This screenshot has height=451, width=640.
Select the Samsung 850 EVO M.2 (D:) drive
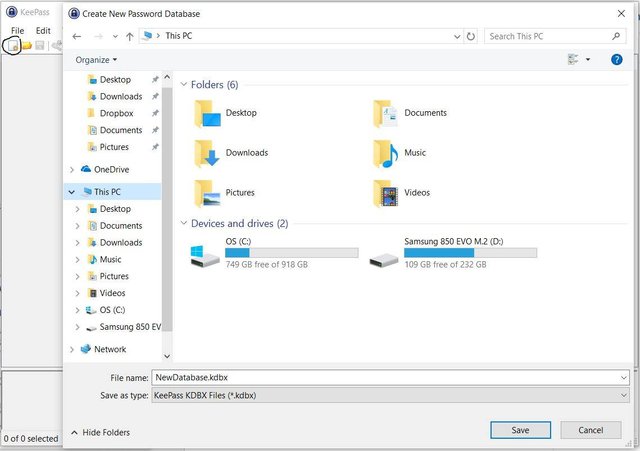click(x=453, y=253)
